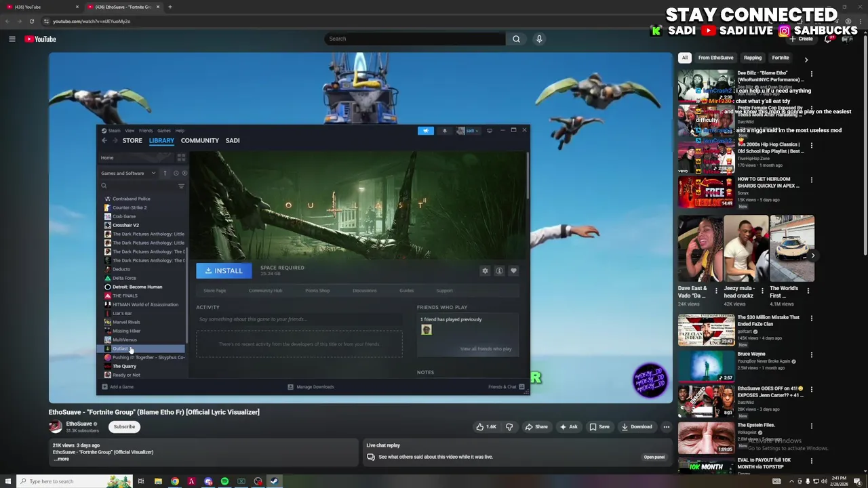The image size is (868, 488).
Task: Share the video with Share button
Action: 536,427
